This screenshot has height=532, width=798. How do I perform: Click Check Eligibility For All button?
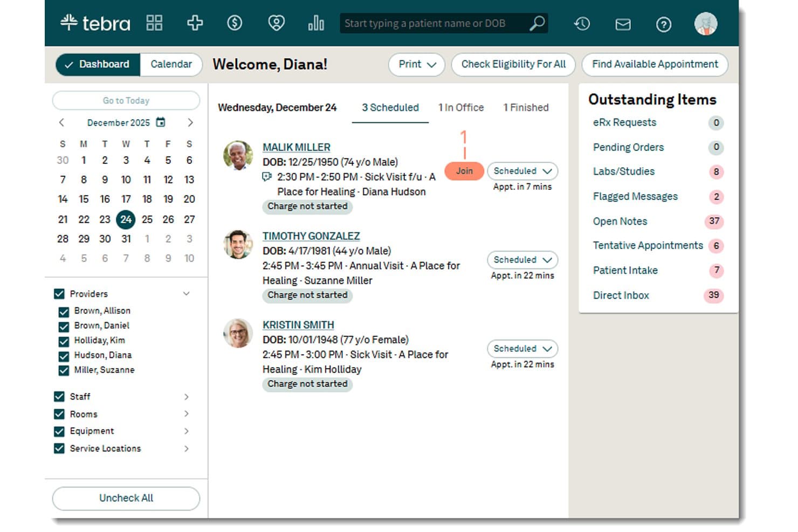click(513, 65)
